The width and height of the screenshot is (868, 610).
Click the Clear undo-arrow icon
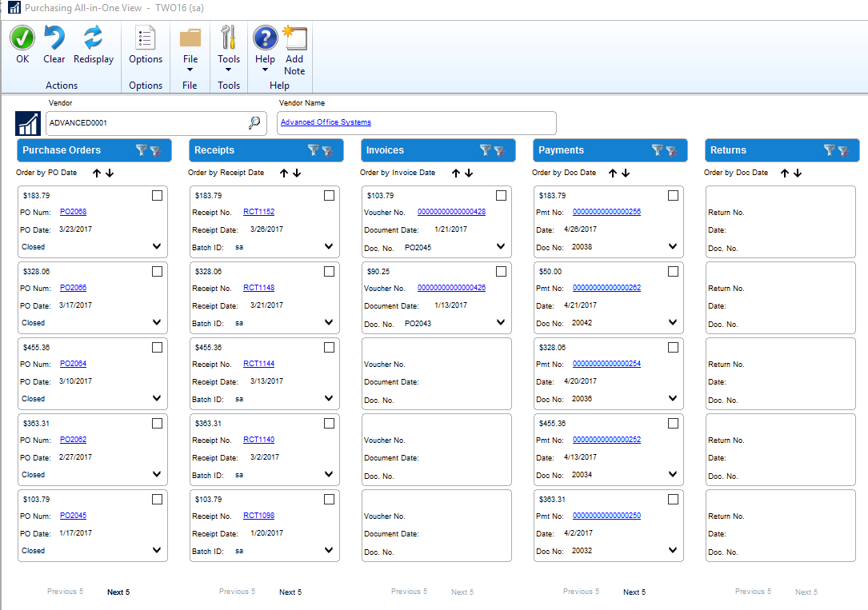(x=54, y=38)
